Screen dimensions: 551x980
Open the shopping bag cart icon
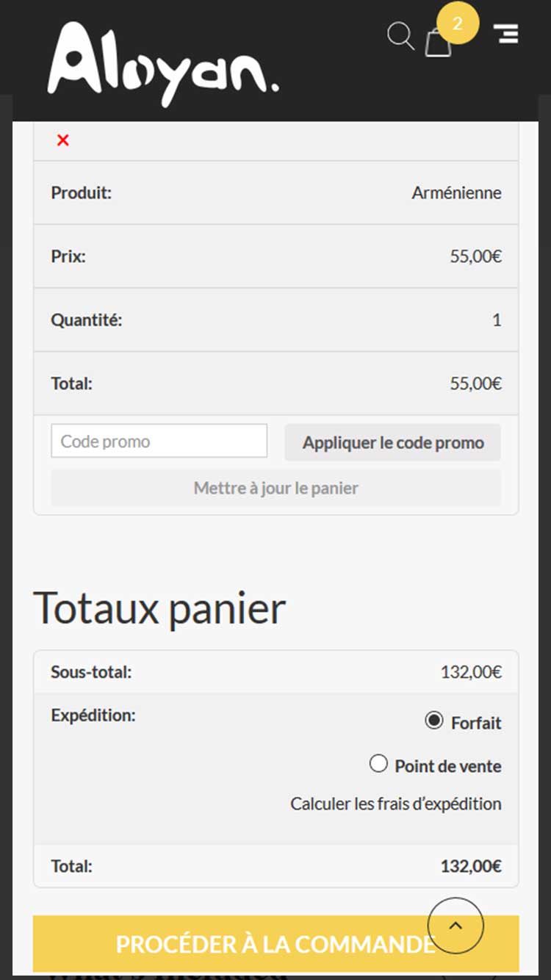pos(439,42)
